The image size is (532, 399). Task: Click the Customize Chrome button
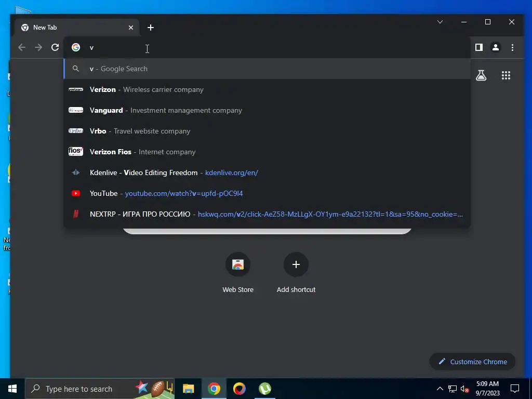(x=472, y=362)
